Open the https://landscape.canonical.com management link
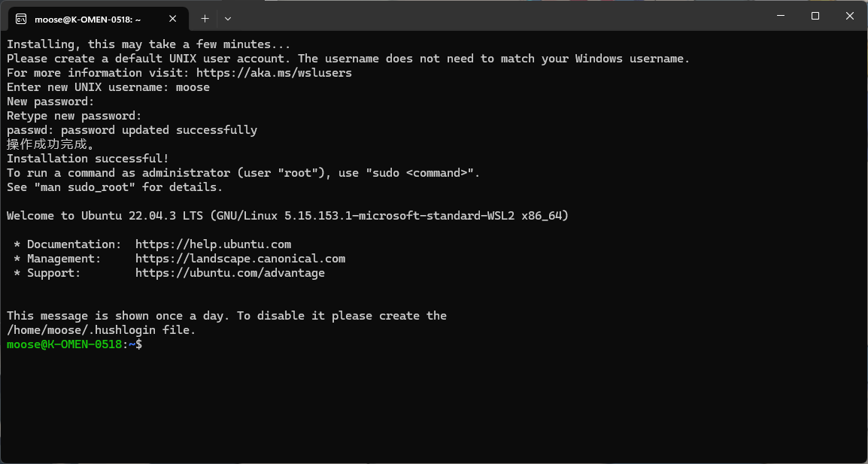Screen dimensions: 868x464 click(x=240, y=259)
